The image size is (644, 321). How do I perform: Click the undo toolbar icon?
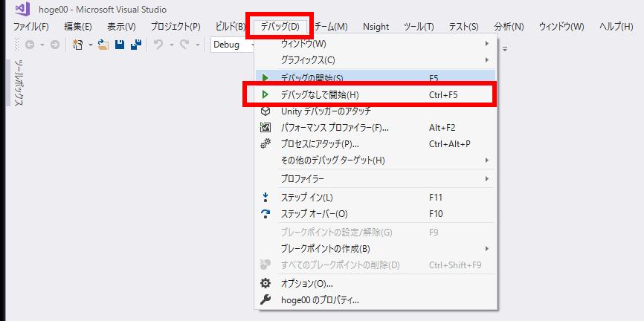point(158,45)
